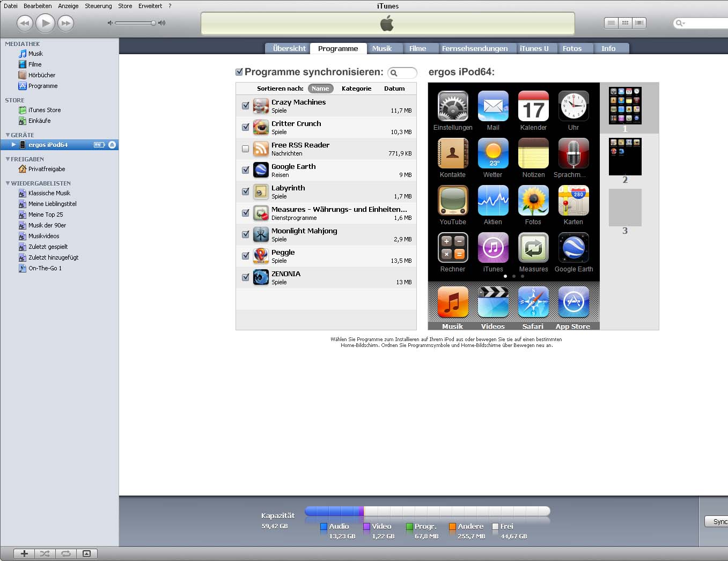The height and width of the screenshot is (561, 728).
Task: Collapse the FREIGABEN section
Action: pos(8,159)
